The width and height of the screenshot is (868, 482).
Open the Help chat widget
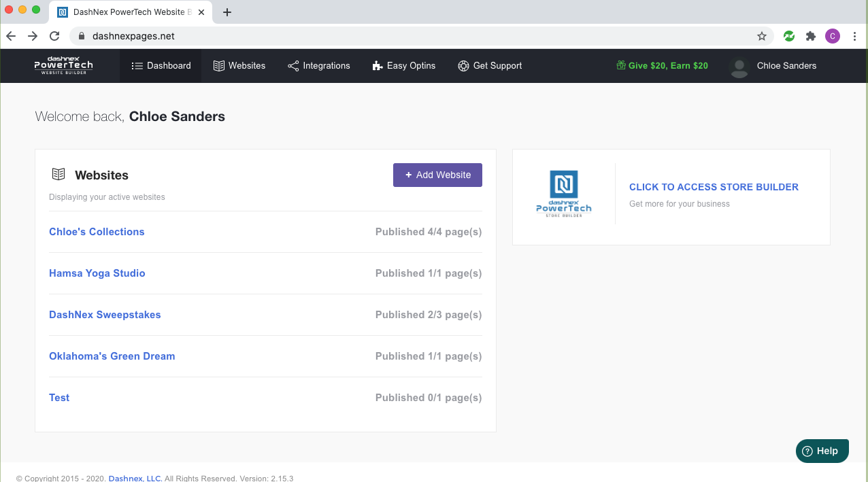click(822, 451)
